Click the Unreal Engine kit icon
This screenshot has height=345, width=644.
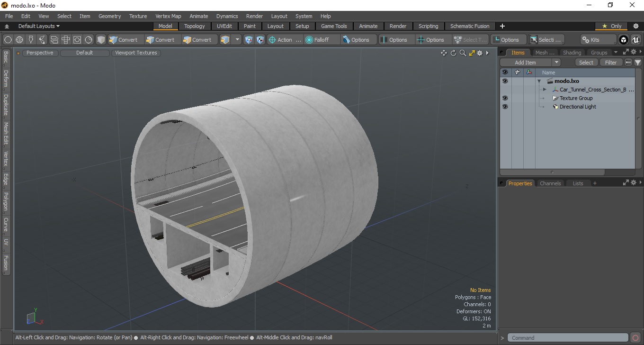635,40
